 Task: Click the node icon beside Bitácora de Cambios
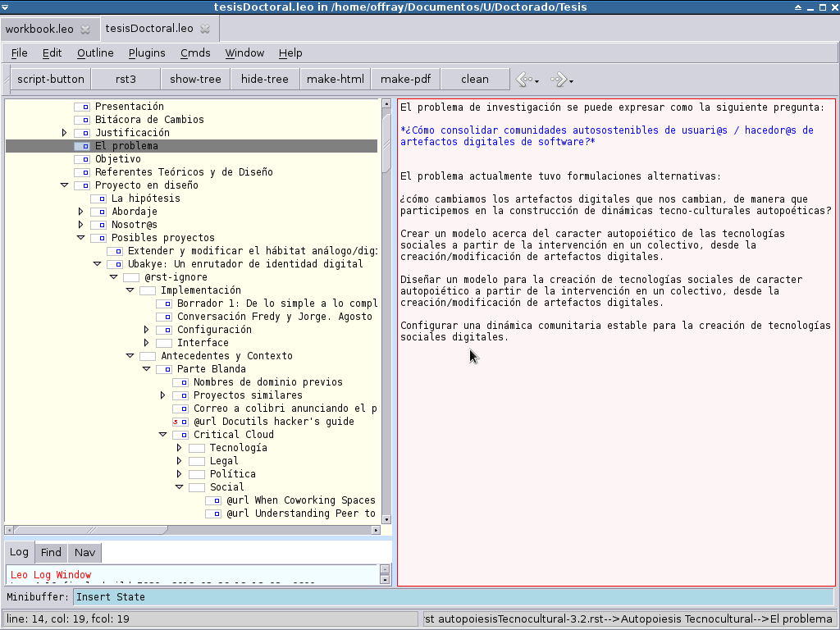tap(82, 120)
